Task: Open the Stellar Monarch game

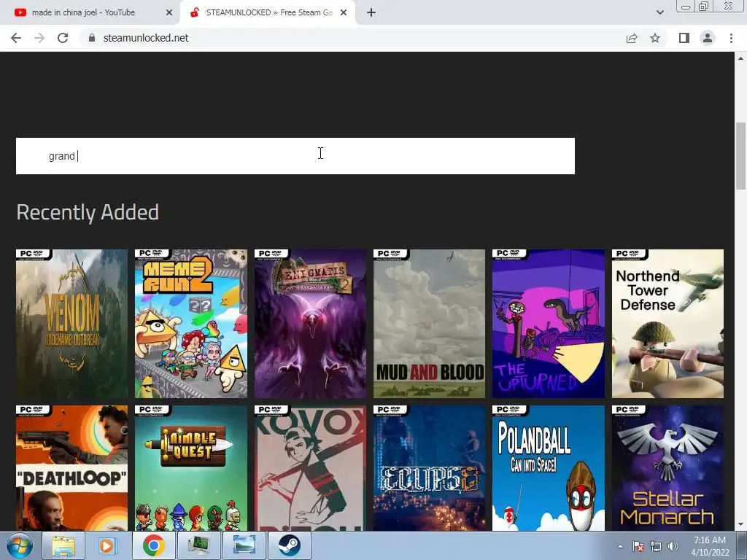Action: (667, 468)
